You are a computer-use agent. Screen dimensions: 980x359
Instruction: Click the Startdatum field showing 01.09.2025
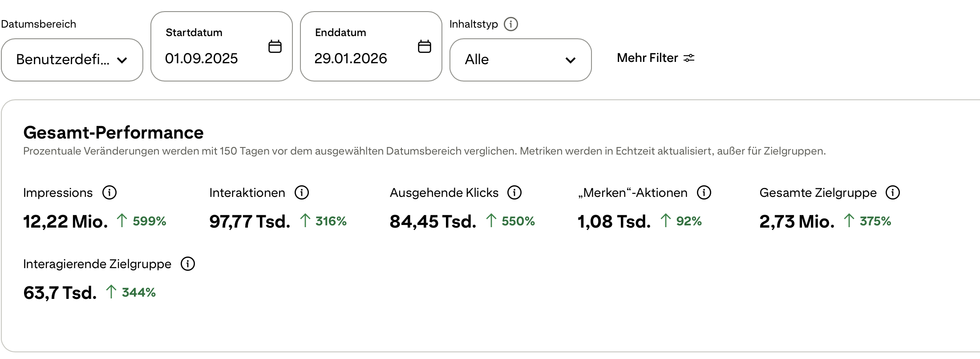pyautogui.click(x=202, y=58)
